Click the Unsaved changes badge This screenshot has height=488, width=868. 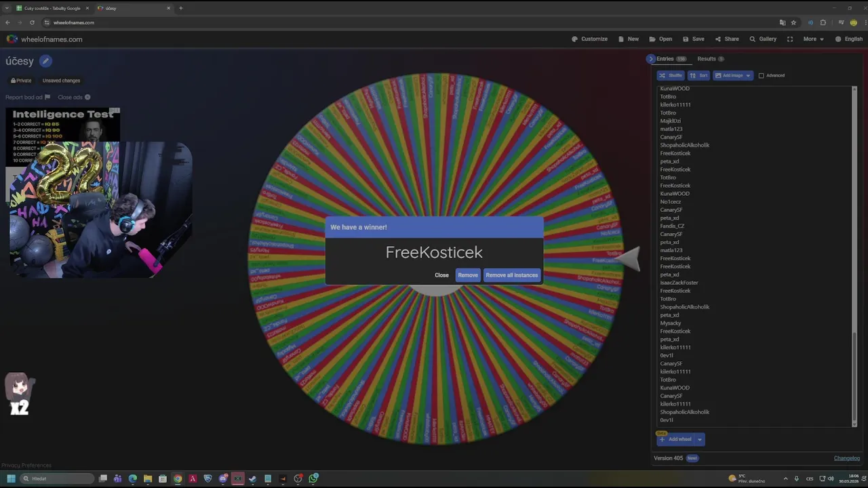[x=61, y=81]
